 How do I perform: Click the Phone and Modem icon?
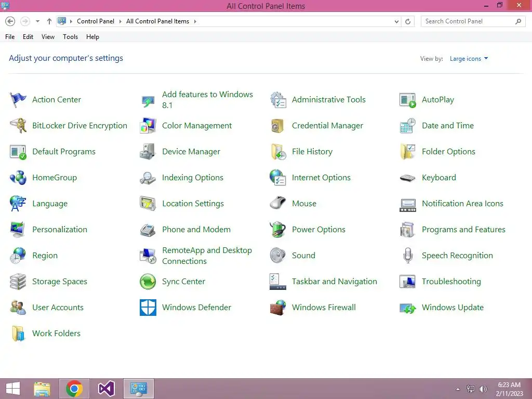pyautogui.click(x=148, y=229)
